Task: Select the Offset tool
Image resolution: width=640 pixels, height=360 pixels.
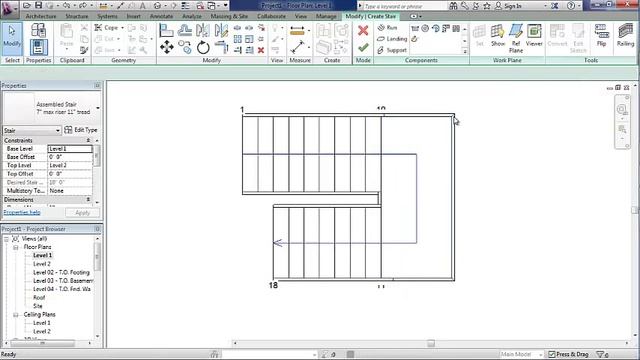Action: point(184,31)
